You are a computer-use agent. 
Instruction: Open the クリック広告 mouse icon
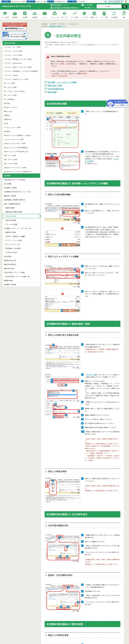coord(104,14)
